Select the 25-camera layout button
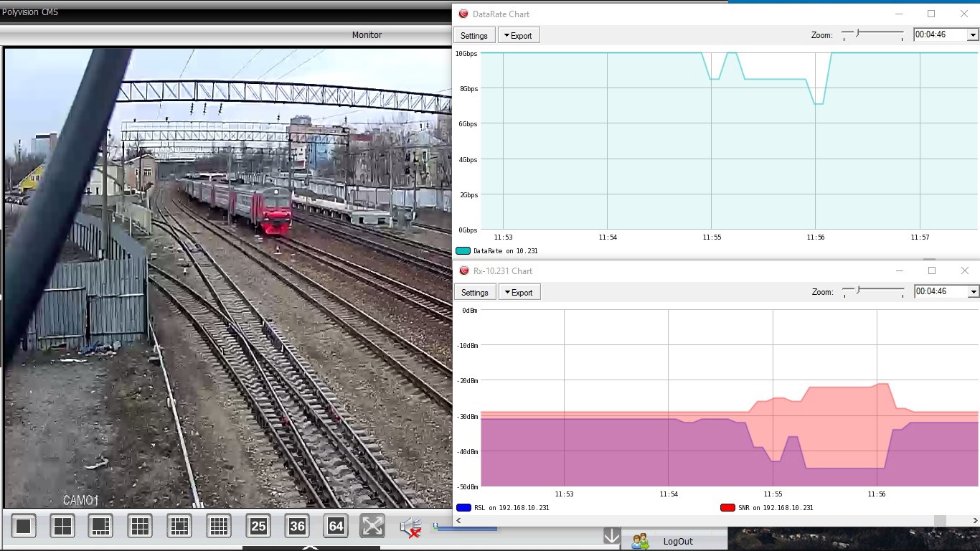The height and width of the screenshot is (551, 980). click(x=258, y=527)
